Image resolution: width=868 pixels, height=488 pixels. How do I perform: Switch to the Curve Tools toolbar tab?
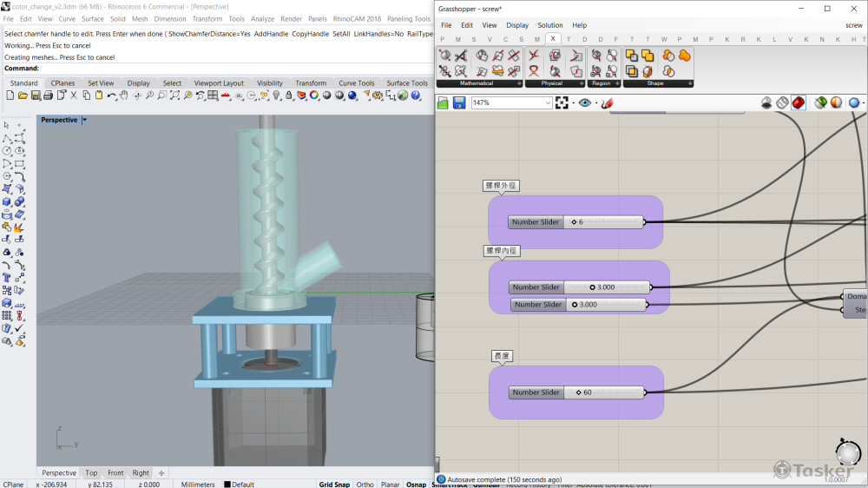[x=356, y=83]
